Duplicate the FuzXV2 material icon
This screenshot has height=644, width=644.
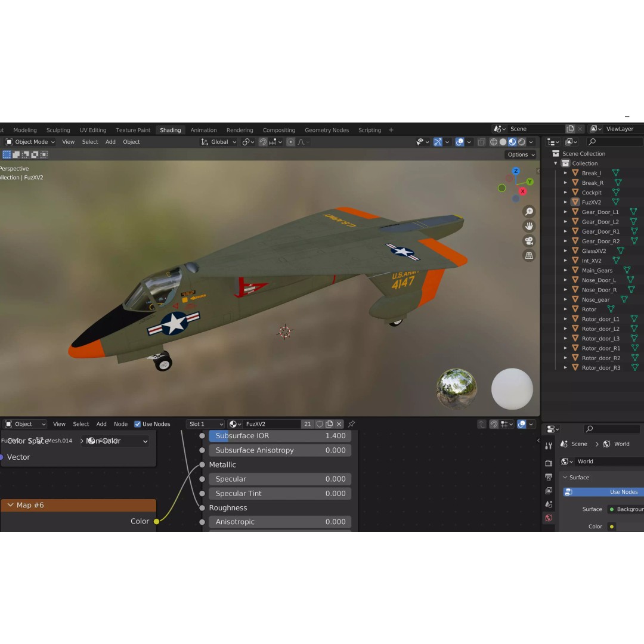click(x=329, y=424)
